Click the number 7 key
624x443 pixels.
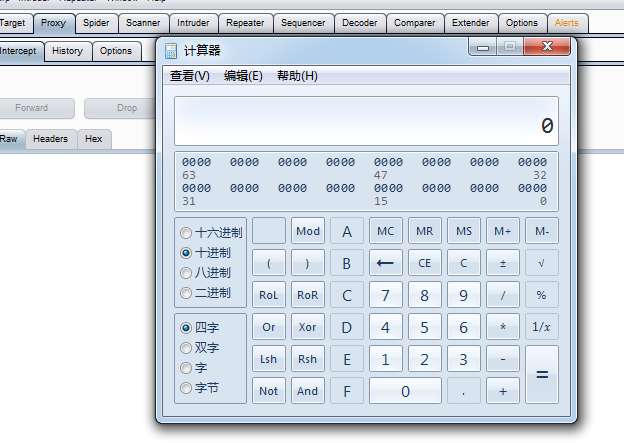(x=385, y=295)
